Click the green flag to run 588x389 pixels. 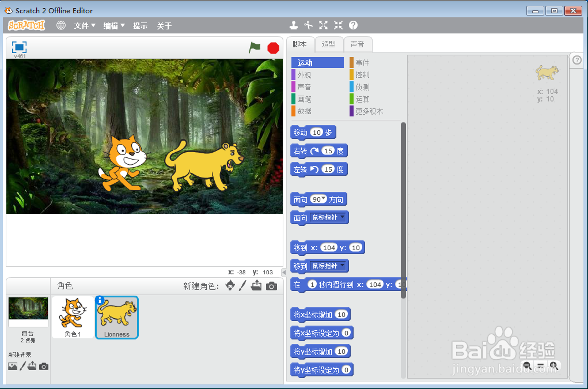255,48
